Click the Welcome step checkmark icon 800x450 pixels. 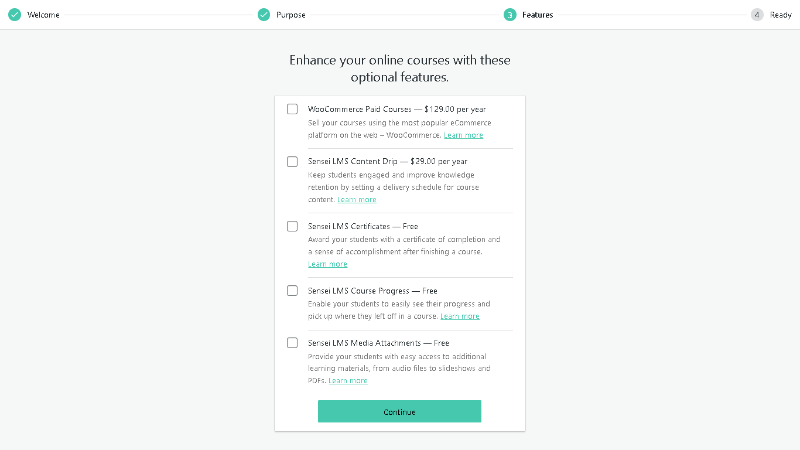click(15, 15)
